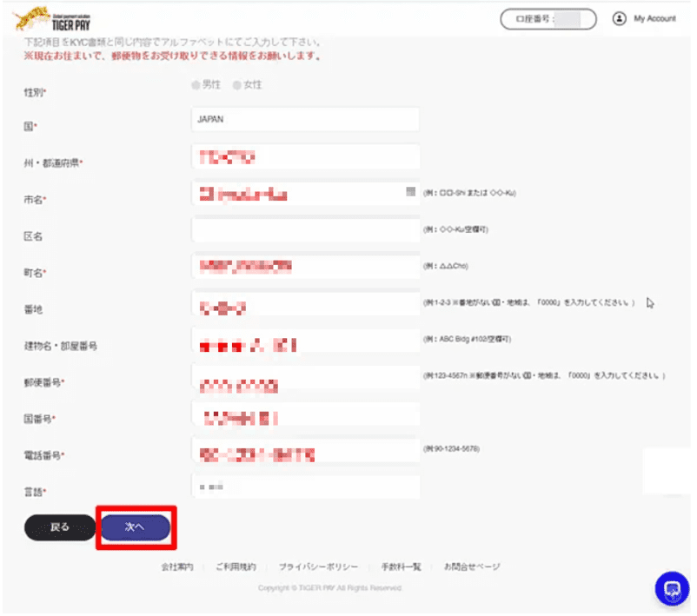Viewport: 697px width, 616px height.
Task: Click the Tiger Pay logo
Action: [52, 20]
